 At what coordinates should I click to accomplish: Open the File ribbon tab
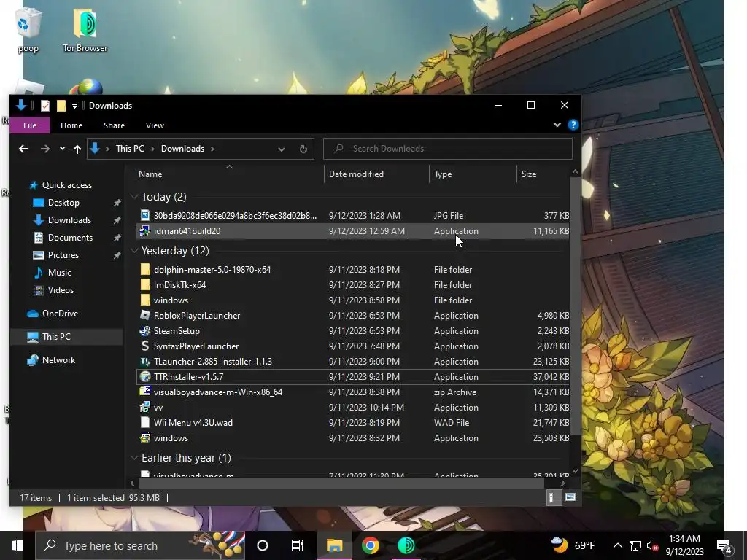29,125
